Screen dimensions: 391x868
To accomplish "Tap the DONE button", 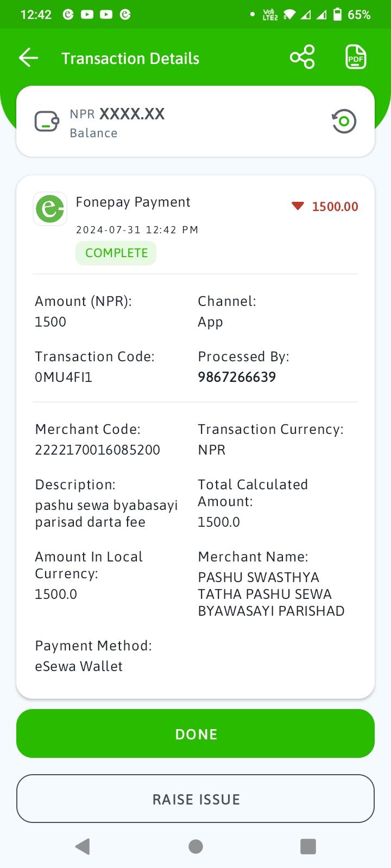I will coord(195,733).
